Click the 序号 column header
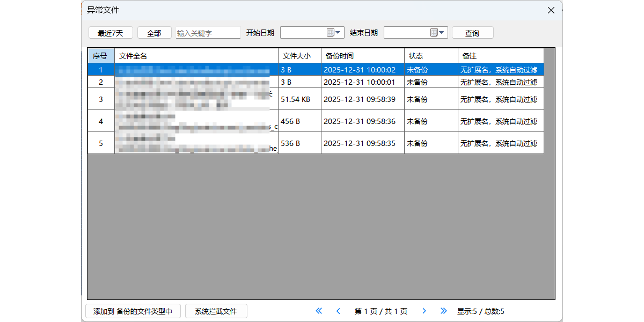This screenshot has width=644, height=322. [101, 56]
